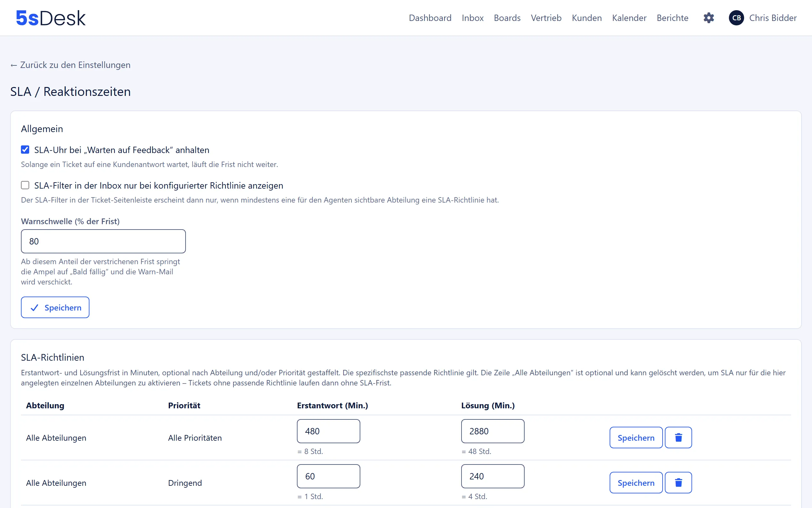This screenshot has height=508, width=812.
Task: Edit the 240 Lösung minutes field
Action: click(493, 476)
